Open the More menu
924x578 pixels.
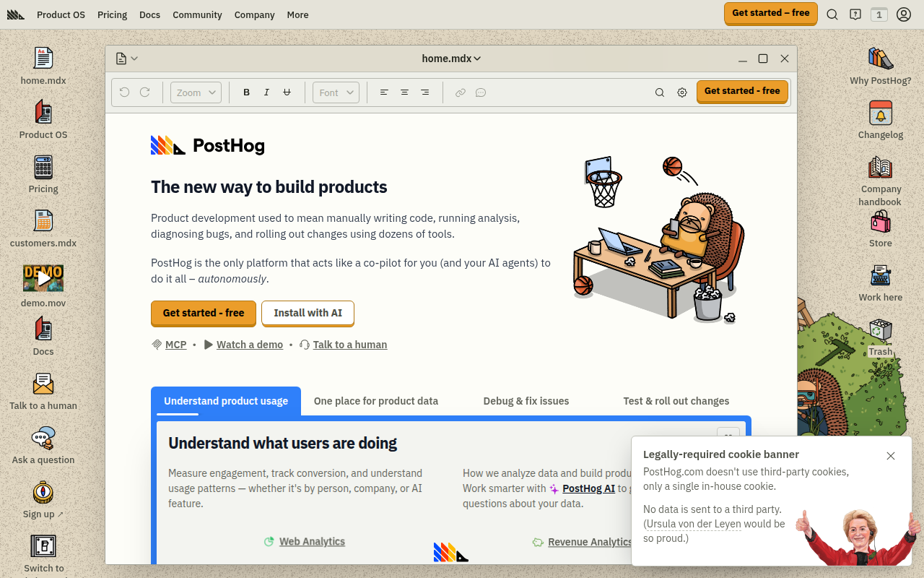pos(297,14)
